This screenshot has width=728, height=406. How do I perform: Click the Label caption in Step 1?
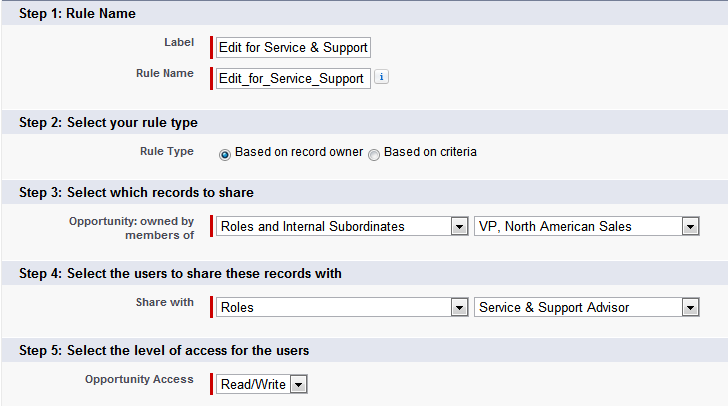(179, 42)
